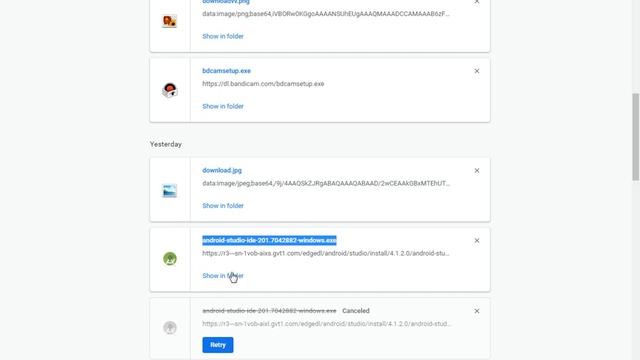The width and height of the screenshot is (640, 360).
Task: Click the download.jpg image file icon
Action: pyautogui.click(x=170, y=190)
